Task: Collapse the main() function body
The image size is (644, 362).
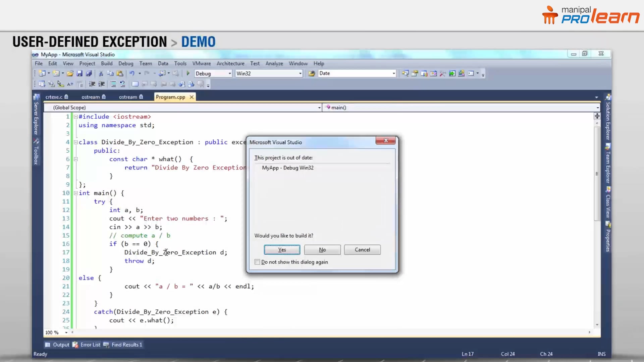Action: click(75, 193)
